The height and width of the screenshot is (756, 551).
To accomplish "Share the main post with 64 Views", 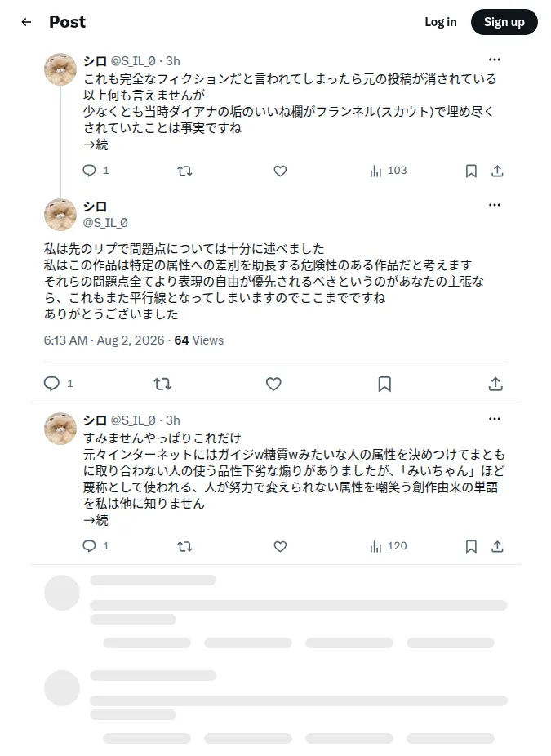I will 495,384.
